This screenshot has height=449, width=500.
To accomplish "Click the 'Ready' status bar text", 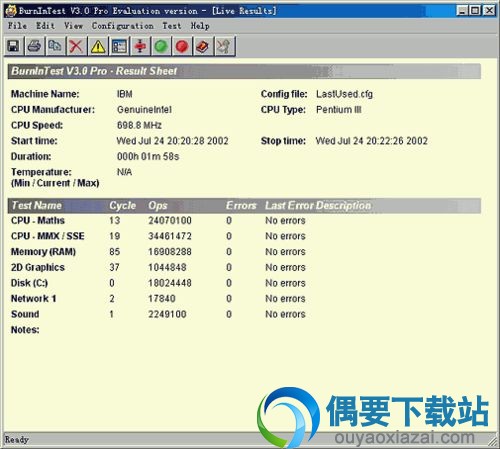I will tap(17, 440).
